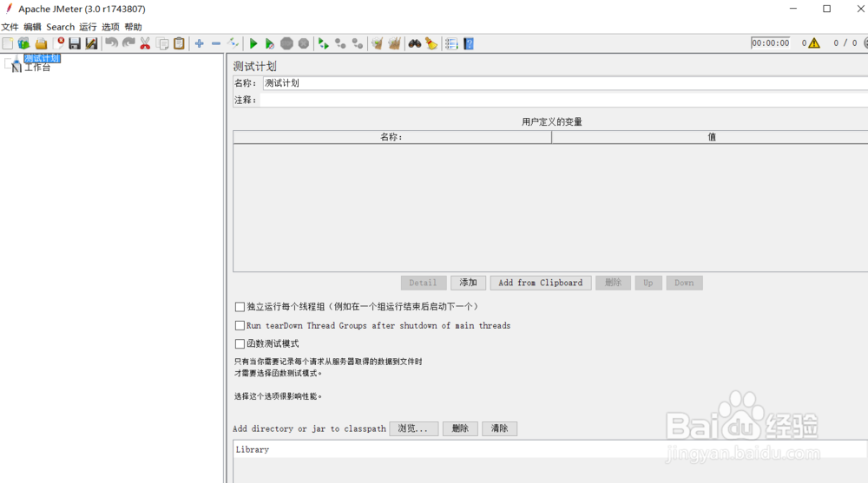The height and width of the screenshot is (483, 868).
Task: Click the 浏览... classpath button
Action: tap(413, 428)
